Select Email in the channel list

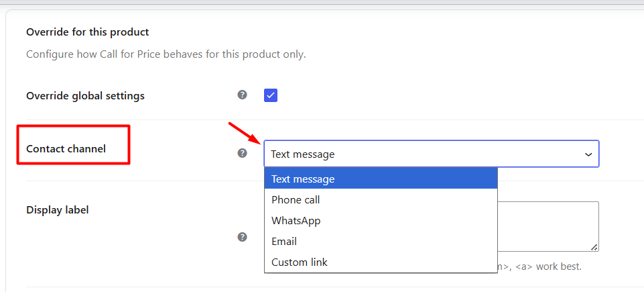click(381, 242)
